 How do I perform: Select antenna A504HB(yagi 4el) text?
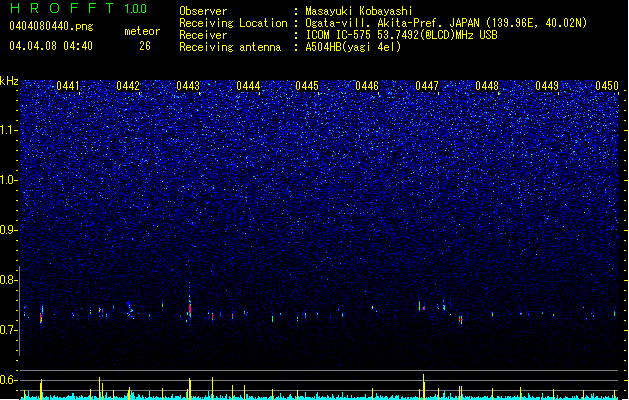353,47
